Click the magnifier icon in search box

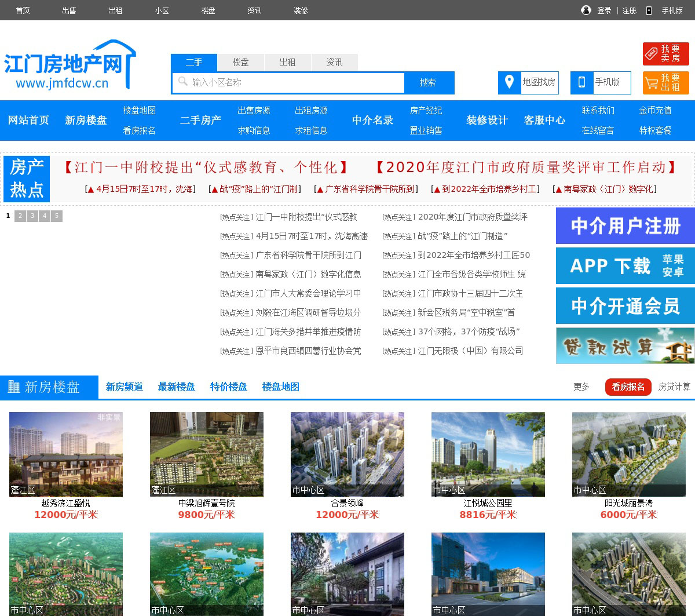183,82
